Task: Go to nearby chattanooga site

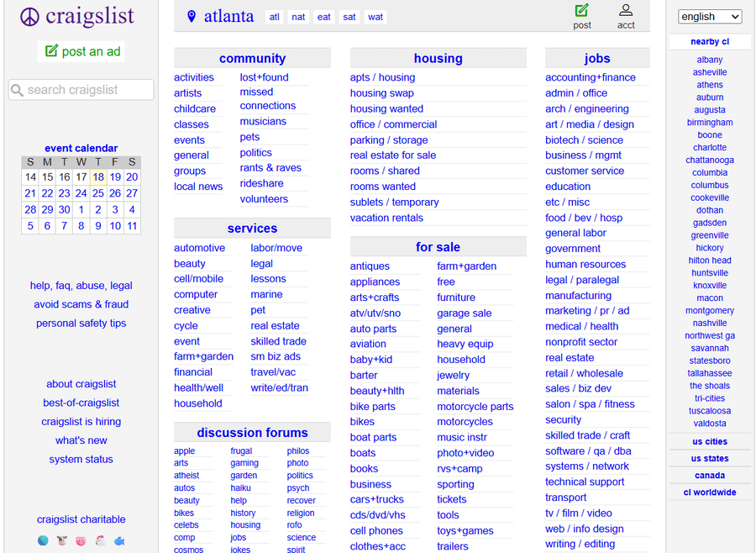Action: click(710, 161)
